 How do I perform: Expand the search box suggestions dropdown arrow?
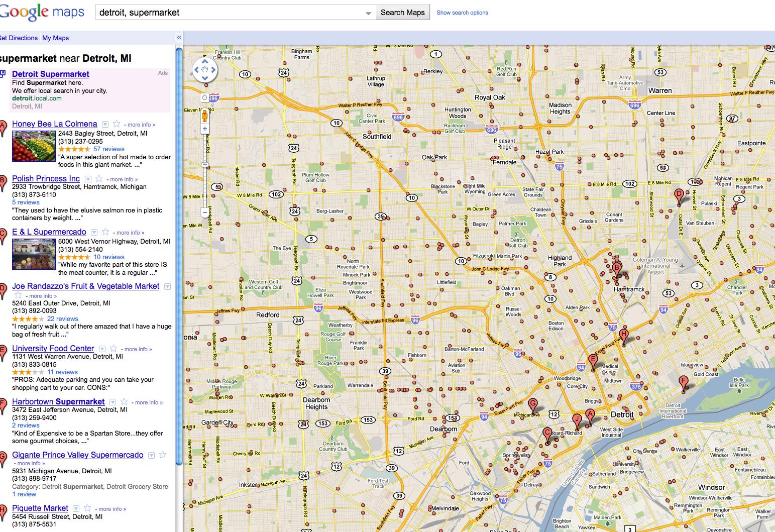pyautogui.click(x=369, y=13)
